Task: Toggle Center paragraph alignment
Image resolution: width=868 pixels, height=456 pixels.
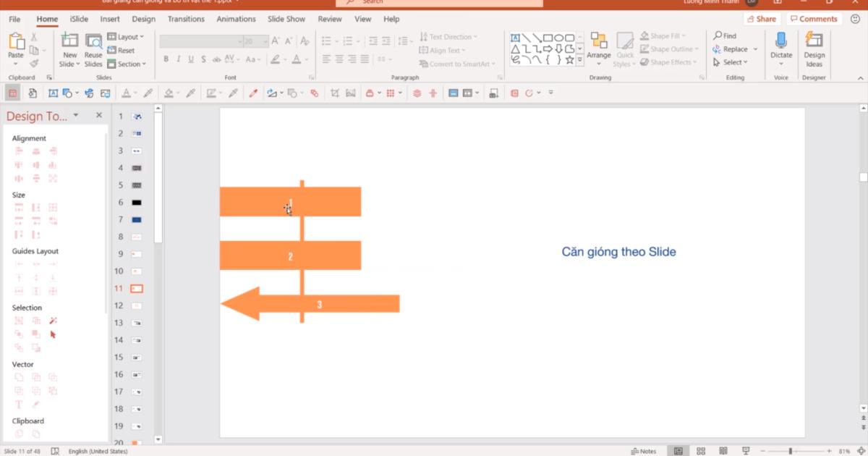Action: pos(340,59)
